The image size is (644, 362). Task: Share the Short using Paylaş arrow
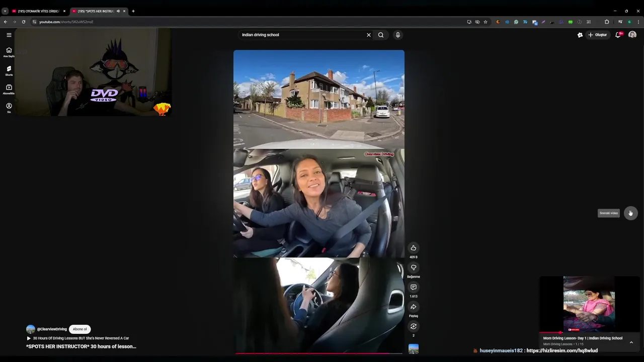pos(414,307)
